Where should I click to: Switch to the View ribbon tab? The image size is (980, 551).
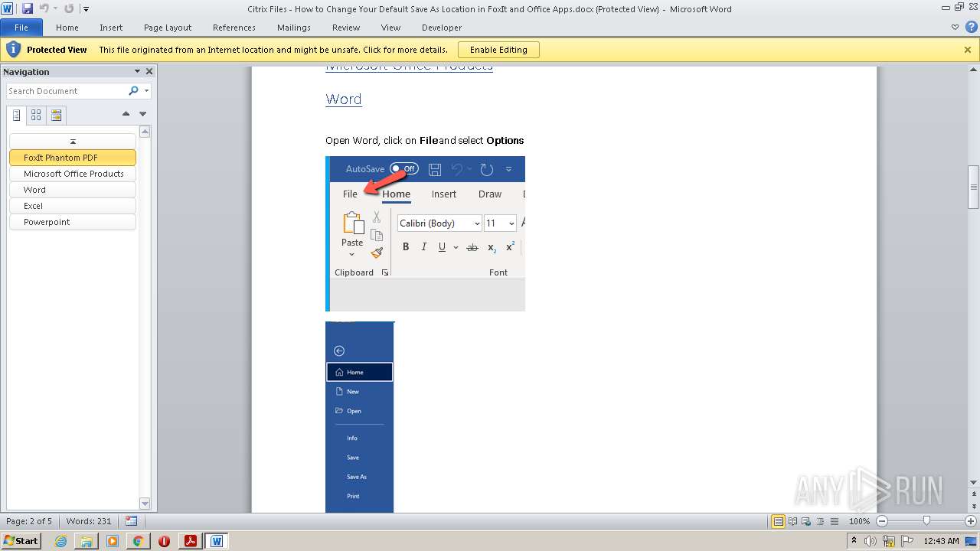(390, 28)
